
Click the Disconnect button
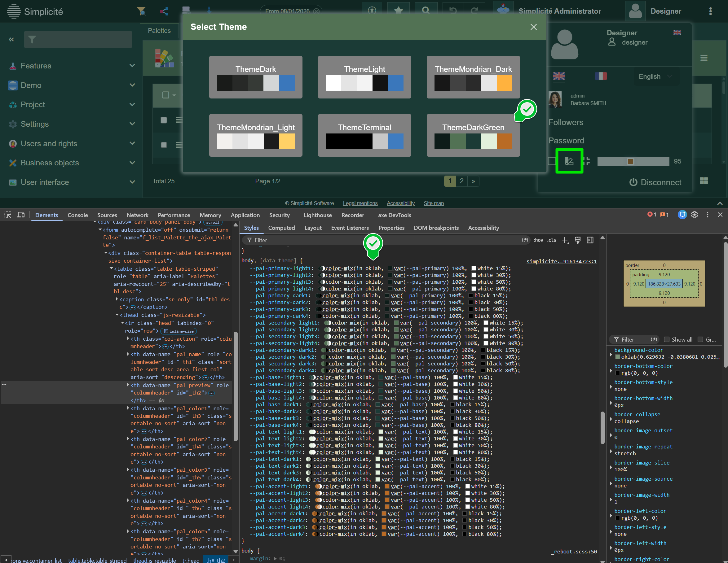(655, 182)
